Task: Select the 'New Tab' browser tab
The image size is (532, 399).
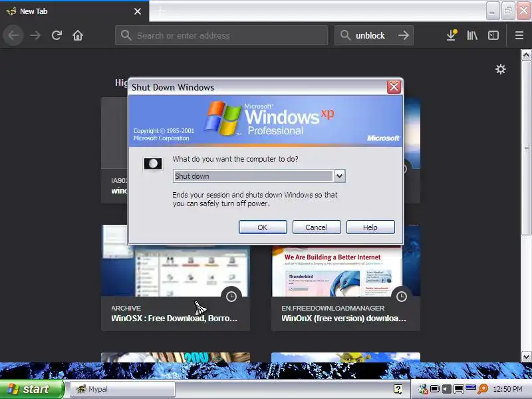Action: [74, 11]
